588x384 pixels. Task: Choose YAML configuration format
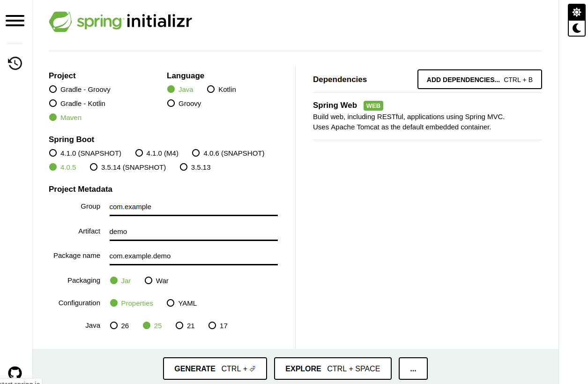pyautogui.click(x=171, y=303)
